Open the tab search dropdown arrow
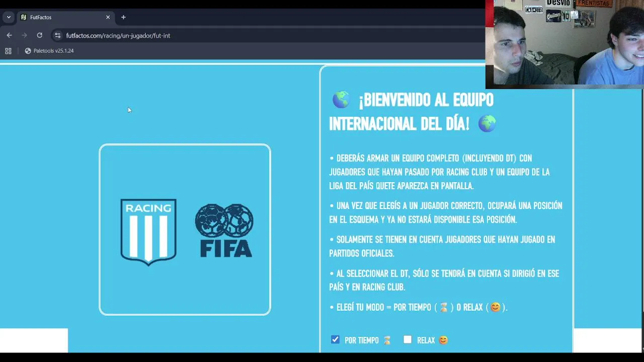The width and height of the screenshot is (644, 362). click(9, 17)
